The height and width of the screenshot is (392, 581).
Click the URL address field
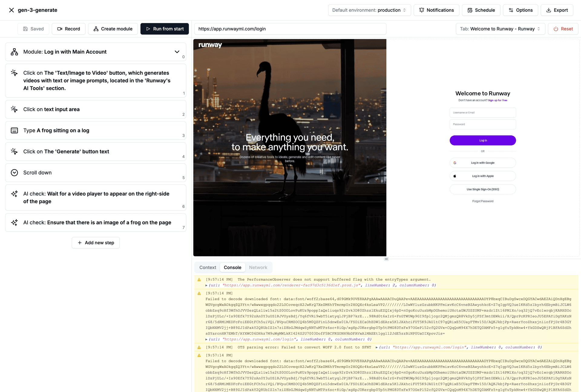290,29
